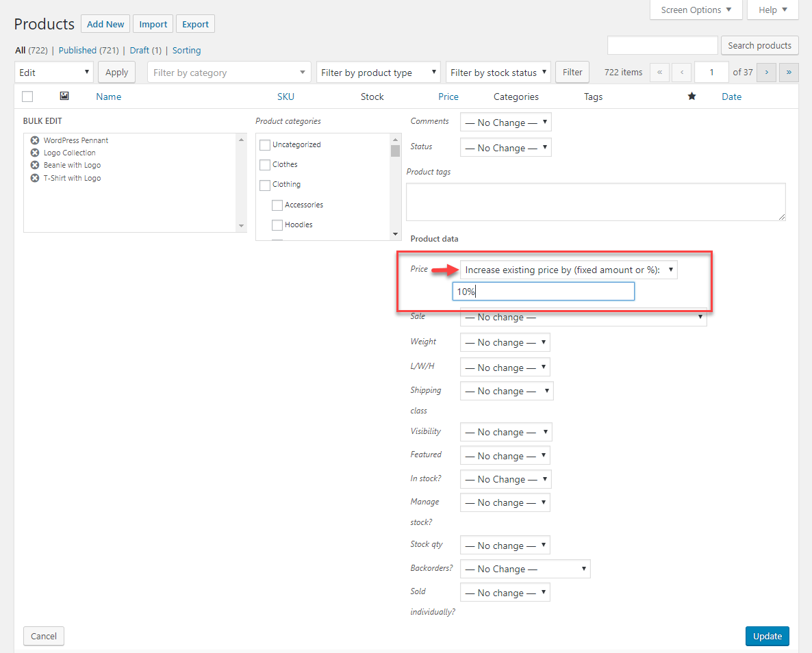The image size is (812, 653).
Task: Show Draft products filter
Action: (x=139, y=50)
